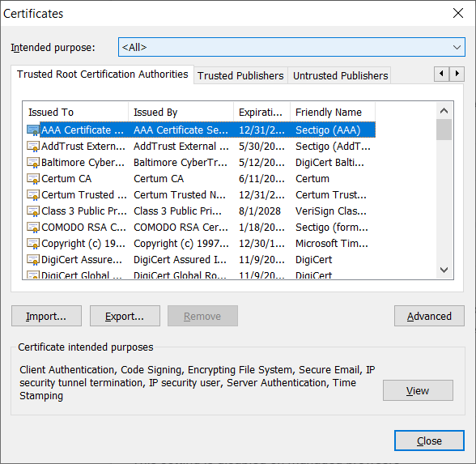Select the AAA Certificate row

tap(201, 130)
